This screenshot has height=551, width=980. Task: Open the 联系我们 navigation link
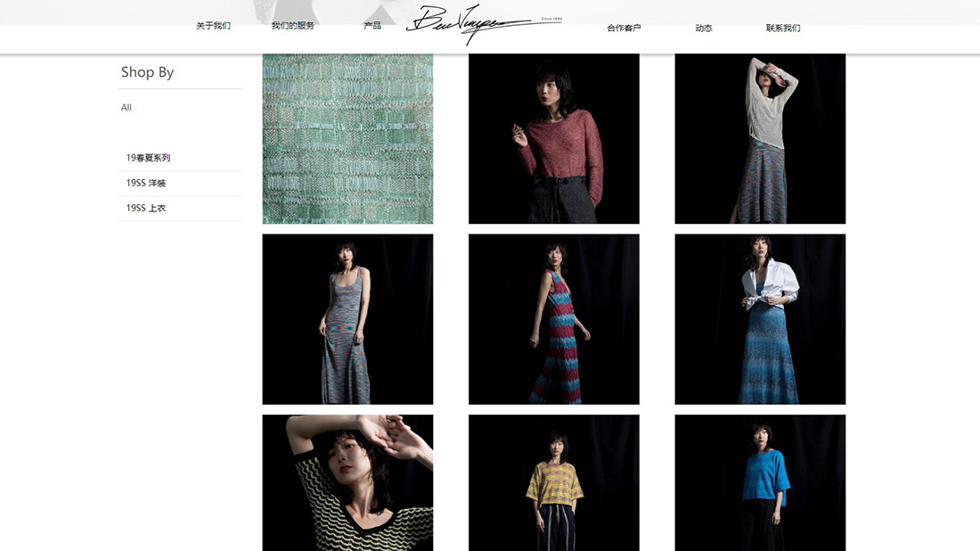tap(783, 28)
